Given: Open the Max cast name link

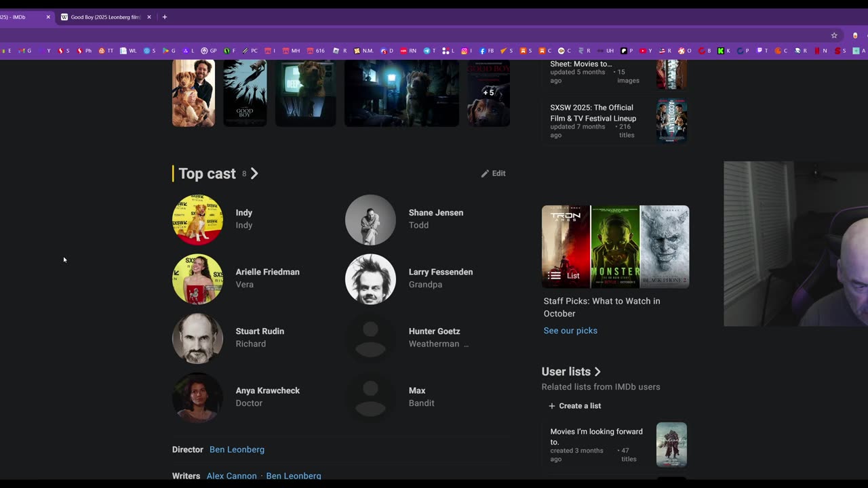Looking at the screenshot, I should (x=417, y=390).
